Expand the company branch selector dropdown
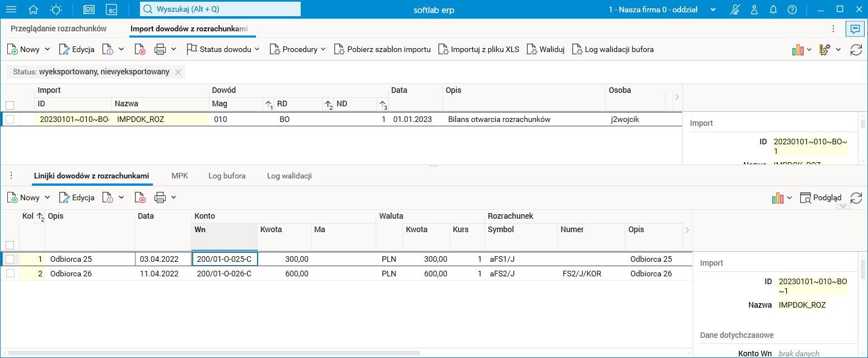This screenshot has height=358, width=868. click(713, 10)
